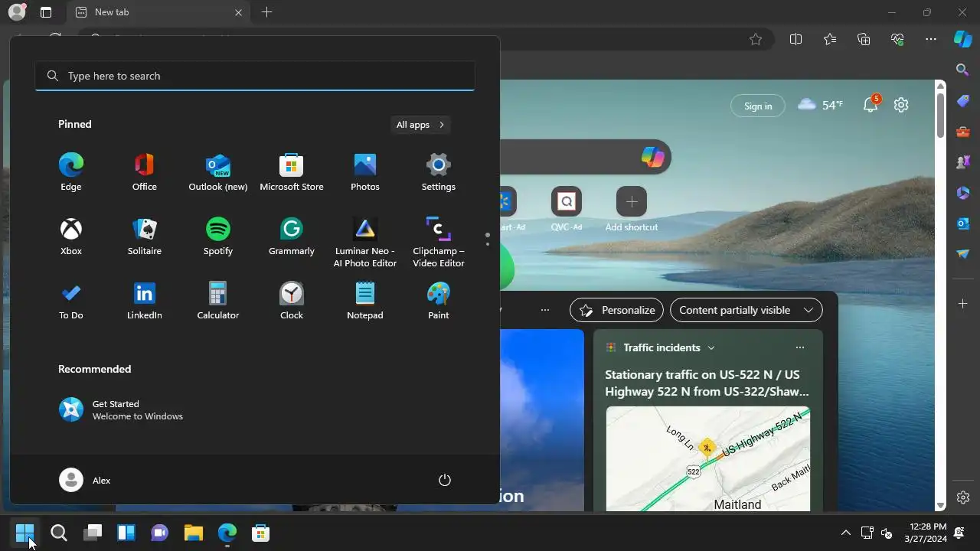Open weather showing 54°F
980x551 pixels.
click(x=820, y=105)
